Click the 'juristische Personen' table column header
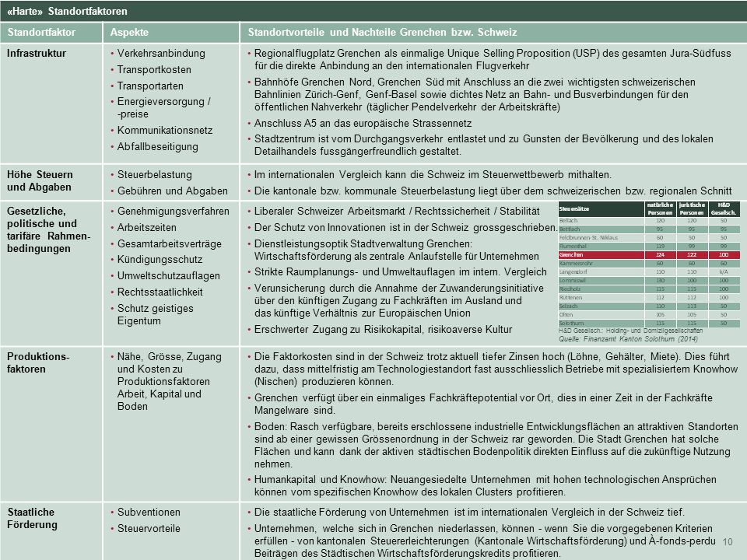 coord(692,209)
